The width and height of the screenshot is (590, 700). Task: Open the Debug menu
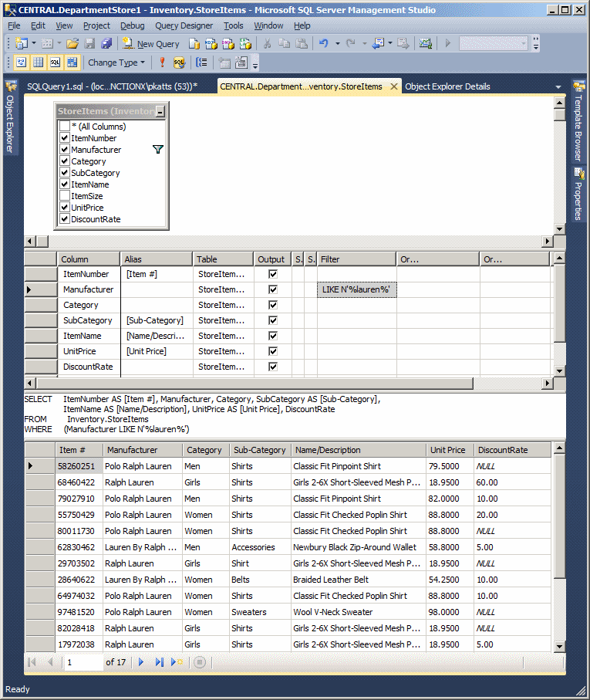(x=133, y=26)
